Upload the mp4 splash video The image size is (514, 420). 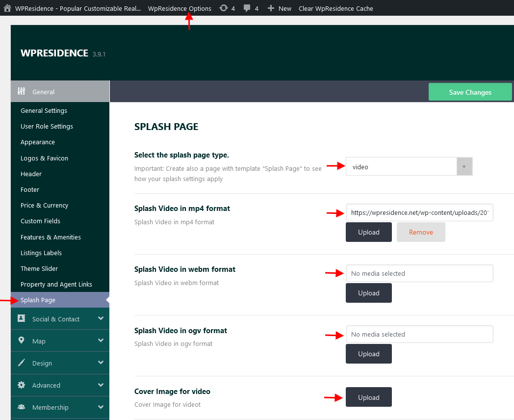[x=368, y=232]
